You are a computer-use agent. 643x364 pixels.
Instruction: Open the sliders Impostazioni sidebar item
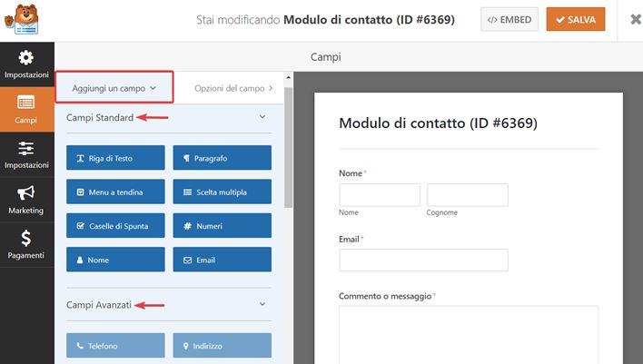[x=26, y=154]
